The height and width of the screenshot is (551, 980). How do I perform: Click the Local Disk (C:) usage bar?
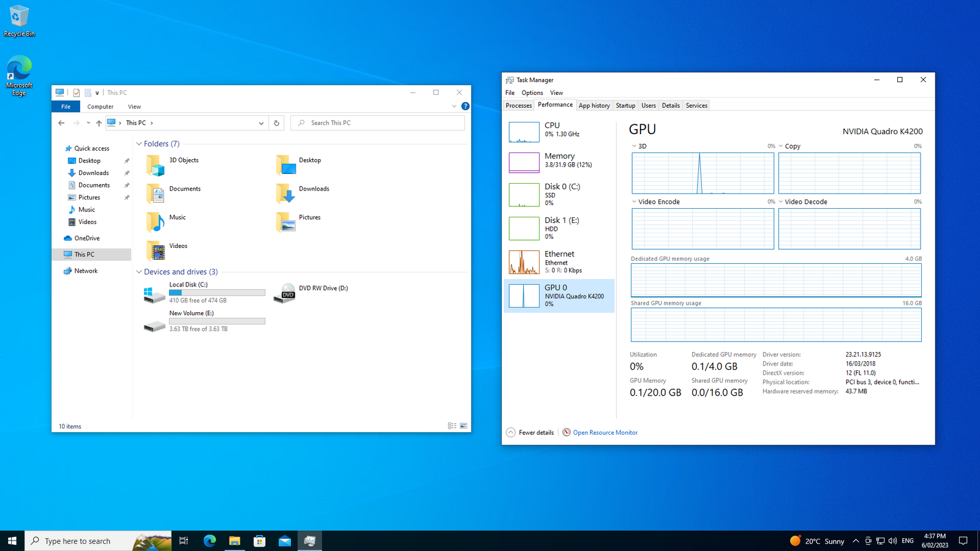(x=217, y=293)
